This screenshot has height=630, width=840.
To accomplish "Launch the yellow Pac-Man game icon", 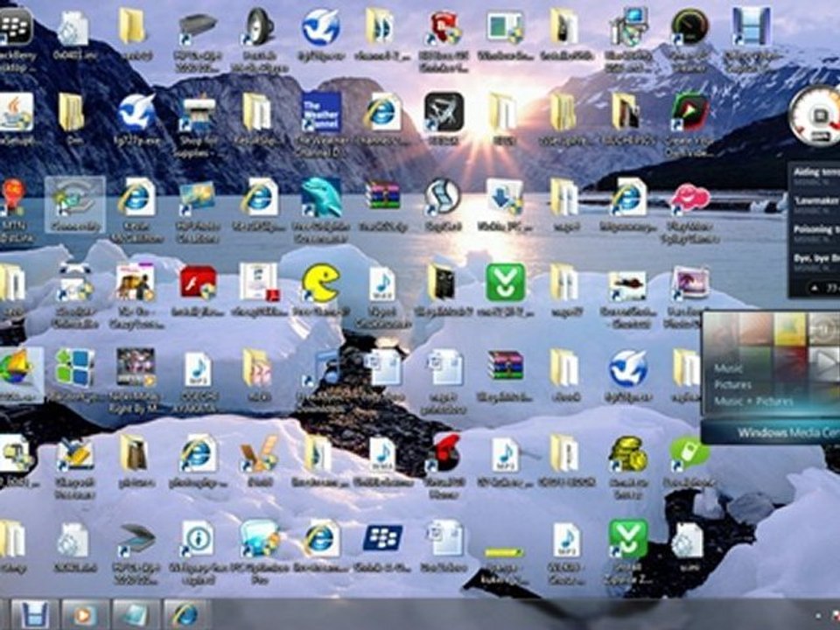I will point(320,283).
